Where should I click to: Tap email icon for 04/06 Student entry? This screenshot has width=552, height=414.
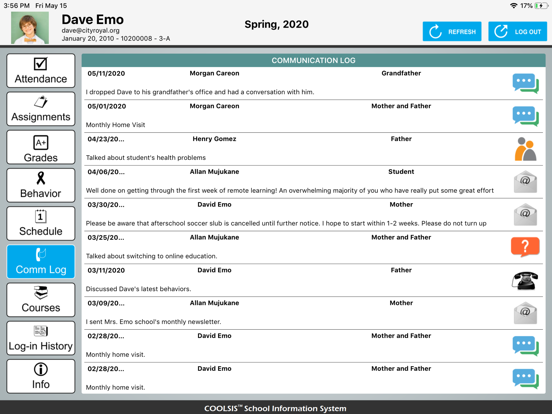pos(525,182)
